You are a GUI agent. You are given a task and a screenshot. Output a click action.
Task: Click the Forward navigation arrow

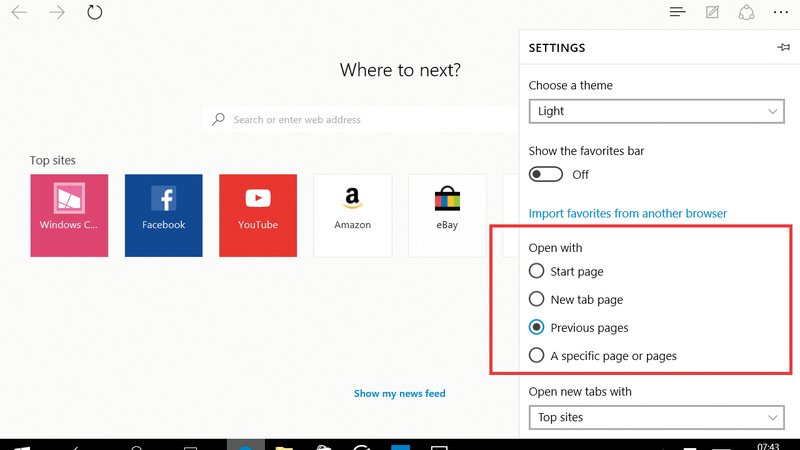57,13
